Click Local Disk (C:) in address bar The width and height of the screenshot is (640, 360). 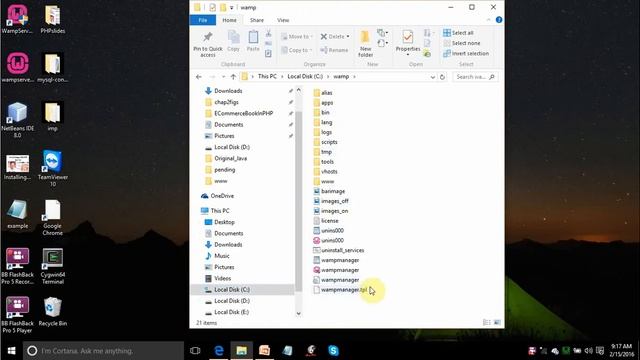(305, 76)
